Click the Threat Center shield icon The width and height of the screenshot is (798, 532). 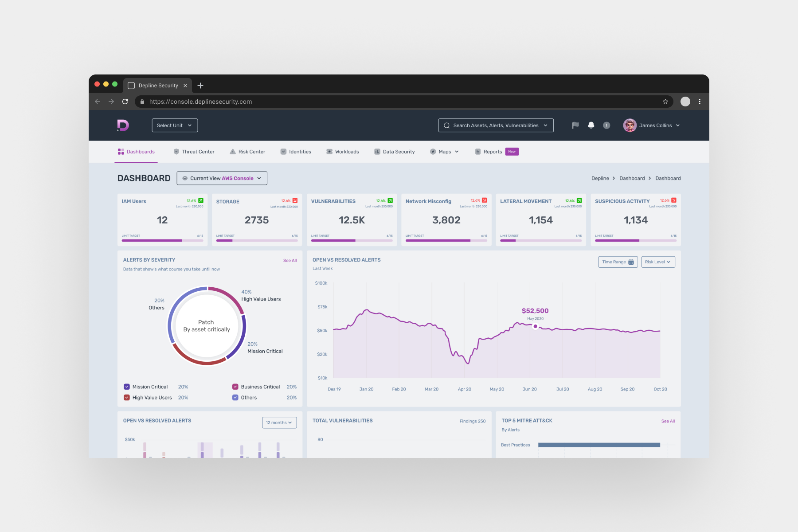pos(176,152)
